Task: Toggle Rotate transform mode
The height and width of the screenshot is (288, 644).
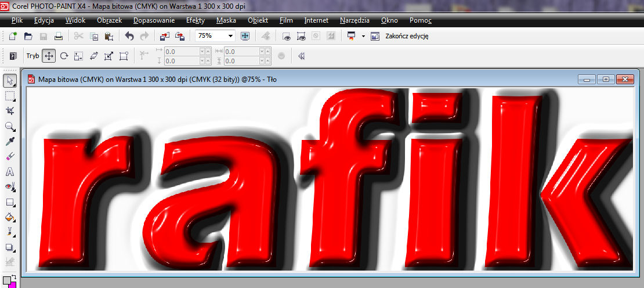Action: (x=64, y=56)
